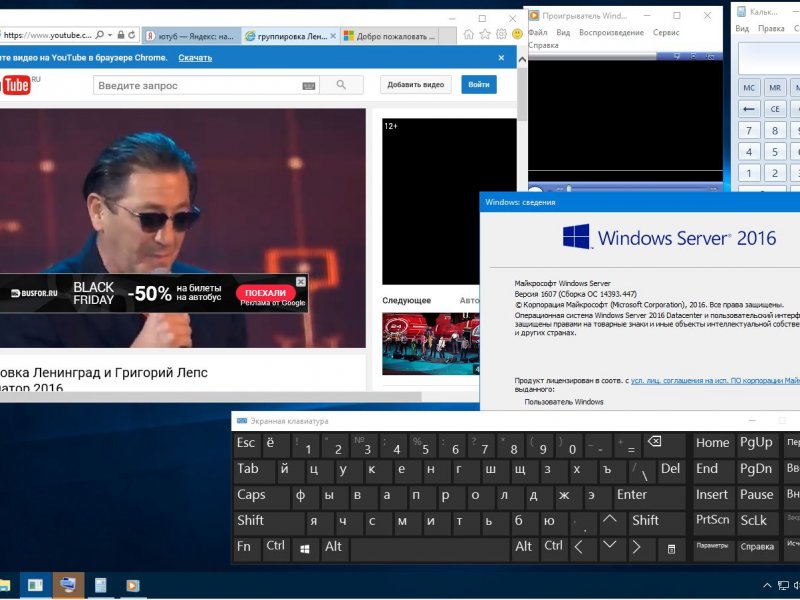
Task: Click the Добавить видео button
Action: 415,85
